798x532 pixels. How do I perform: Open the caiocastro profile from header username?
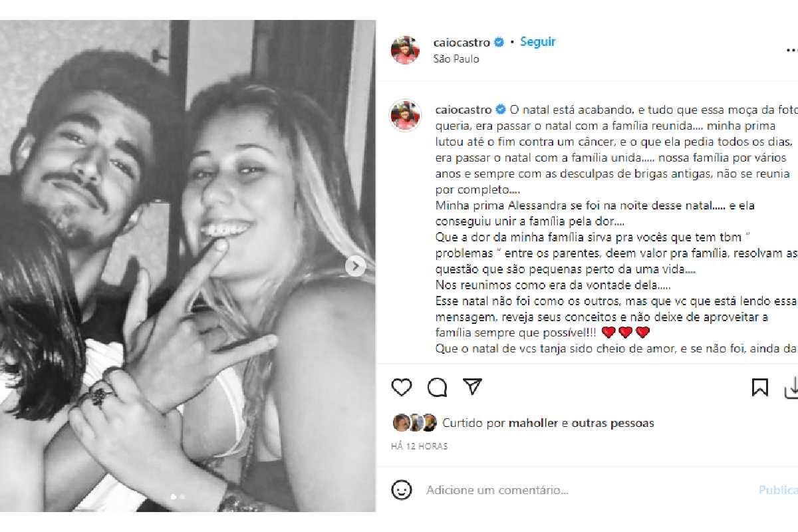click(x=462, y=43)
